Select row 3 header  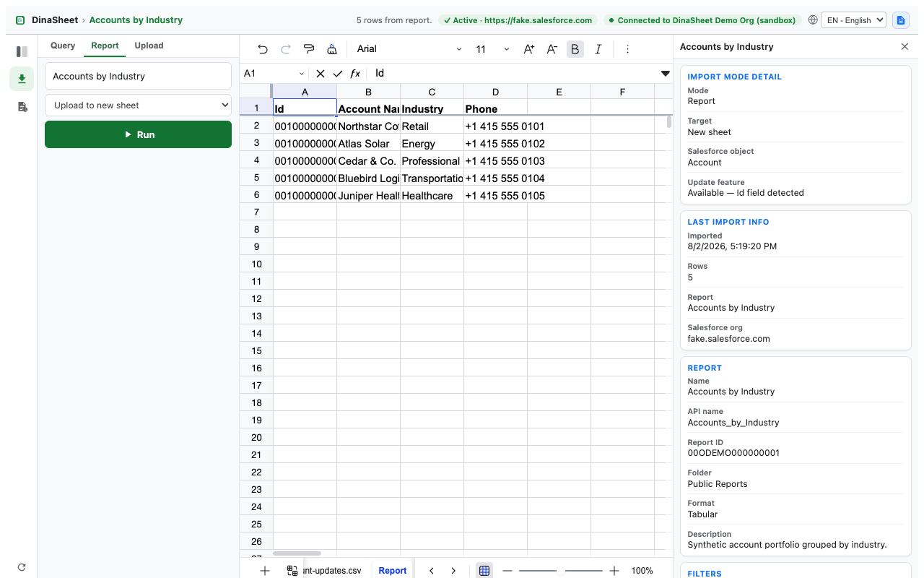pos(256,143)
